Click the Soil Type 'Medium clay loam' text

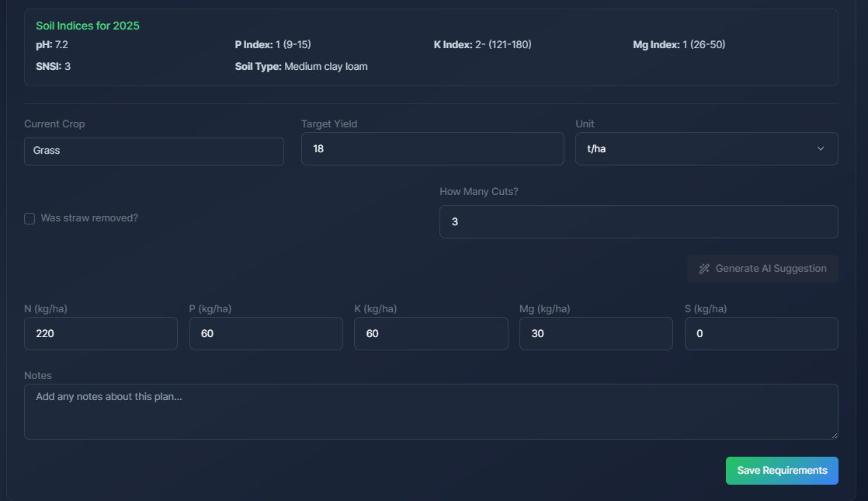coord(325,67)
